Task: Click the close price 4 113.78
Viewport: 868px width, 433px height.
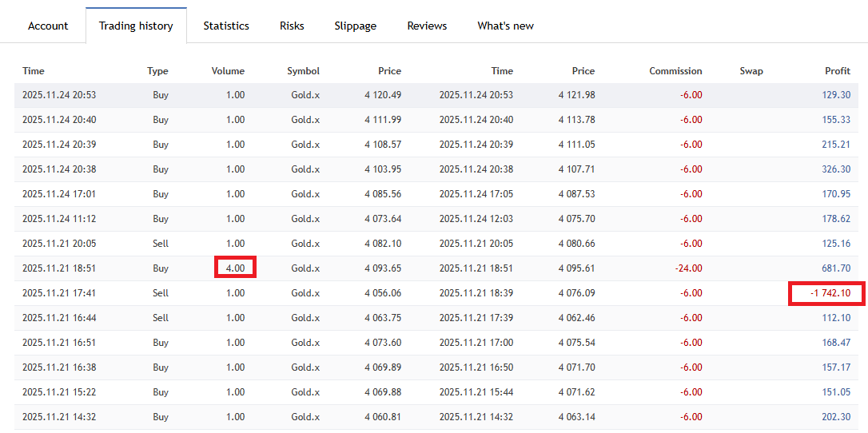Action: click(x=577, y=120)
